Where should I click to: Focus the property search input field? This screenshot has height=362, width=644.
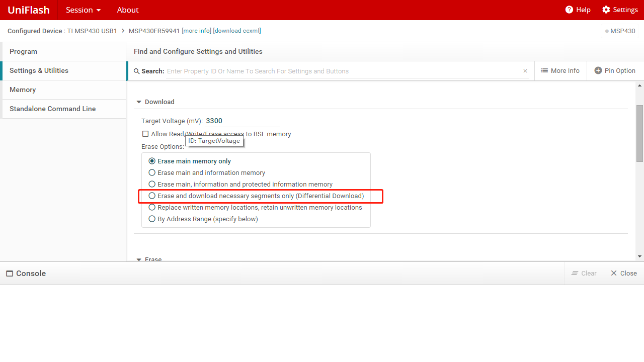click(344, 71)
